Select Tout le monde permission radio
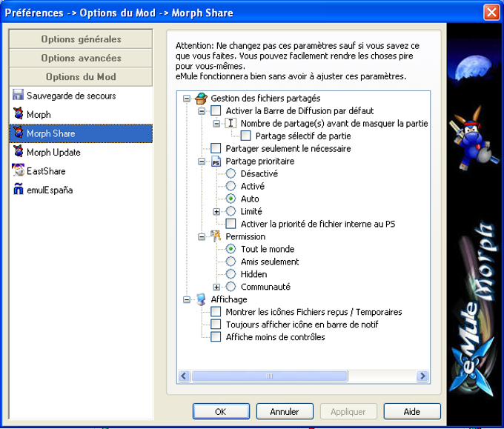Image resolution: width=504 pixels, height=429 pixels. tap(231, 249)
